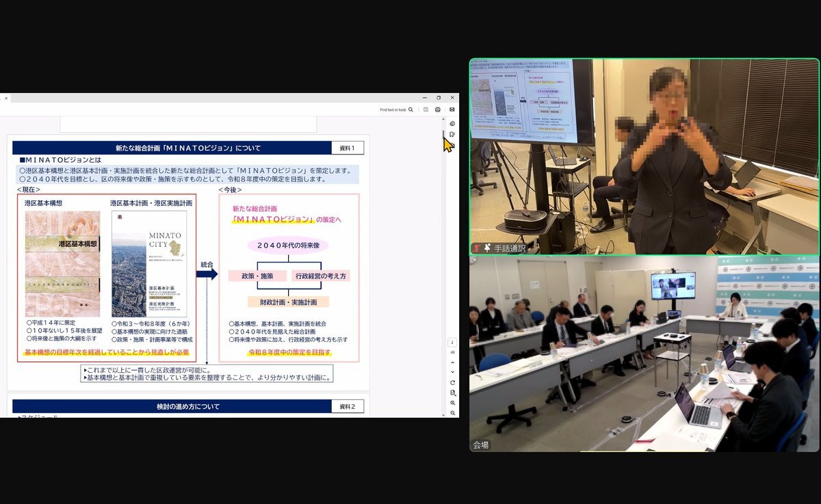The image size is (821, 504).
Task: Zoom out of the PDF document
Action: (452, 413)
